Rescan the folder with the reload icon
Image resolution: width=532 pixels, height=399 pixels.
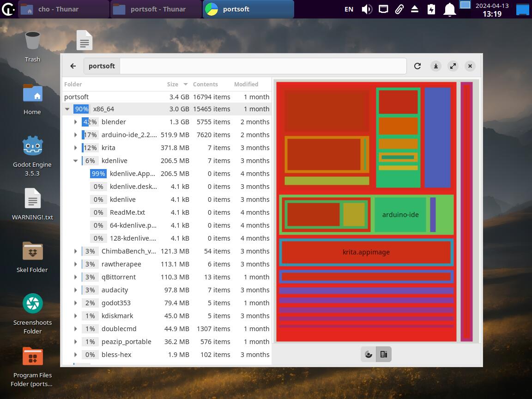pos(417,66)
